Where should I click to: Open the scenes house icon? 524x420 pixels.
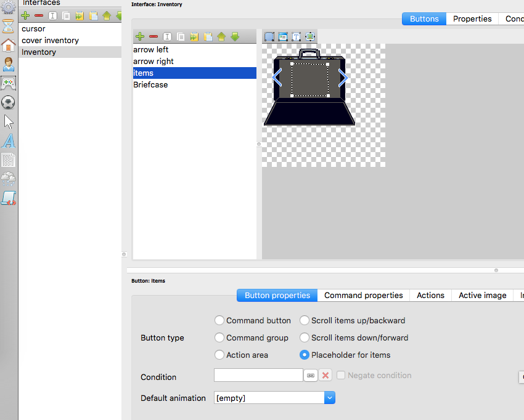pos(9,45)
